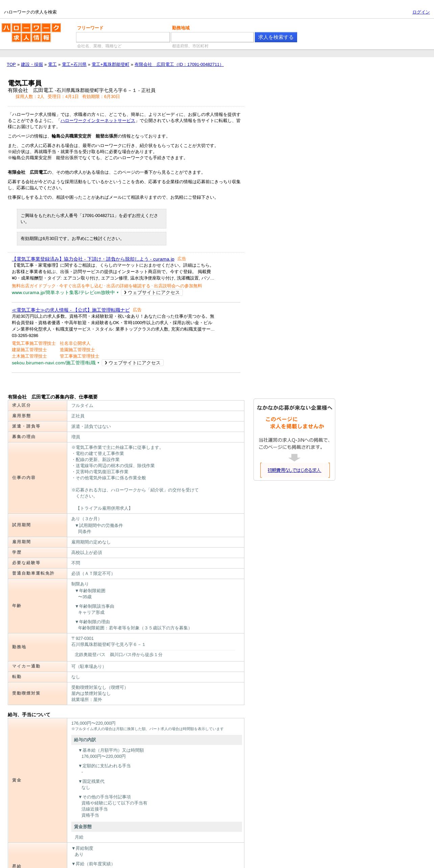Open 無料出店ガイドブック ad sublink

pyautogui.click(x=33, y=286)
